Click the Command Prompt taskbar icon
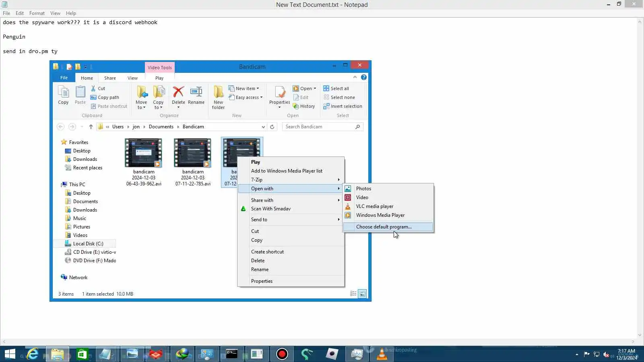This screenshot has height=362, width=644. (232, 354)
